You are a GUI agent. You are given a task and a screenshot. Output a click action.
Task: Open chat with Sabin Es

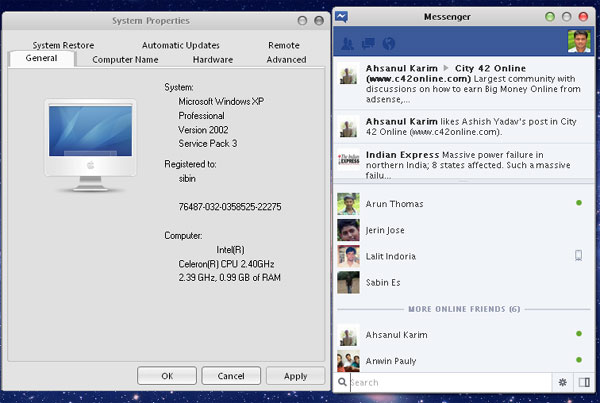click(463, 282)
